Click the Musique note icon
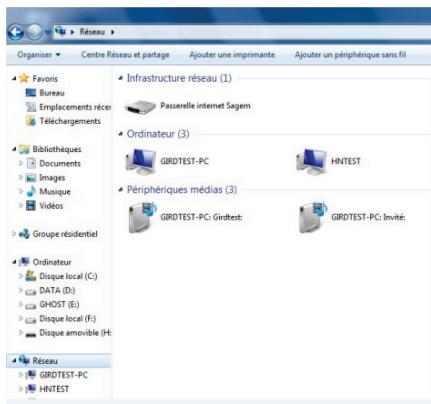The image size is (431, 404). click(x=31, y=191)
